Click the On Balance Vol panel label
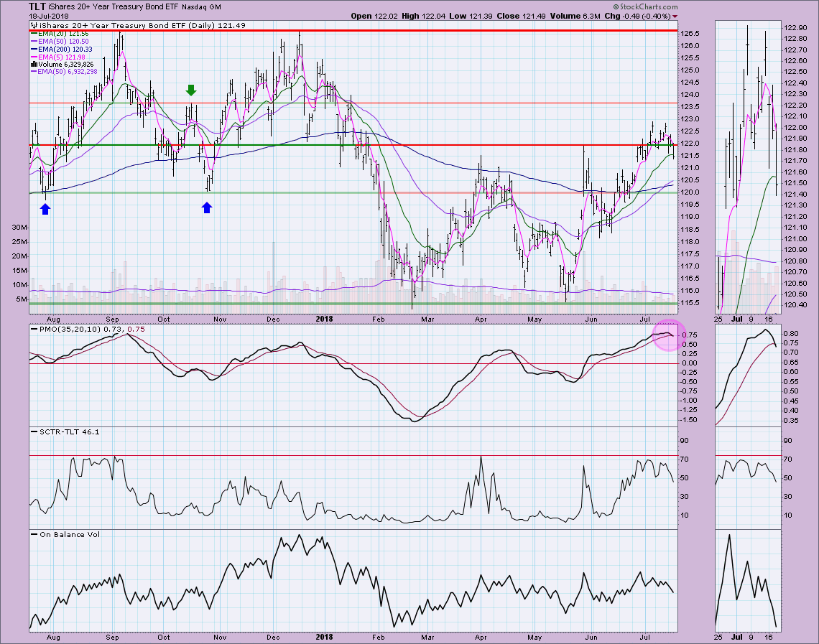 [61, 534]
